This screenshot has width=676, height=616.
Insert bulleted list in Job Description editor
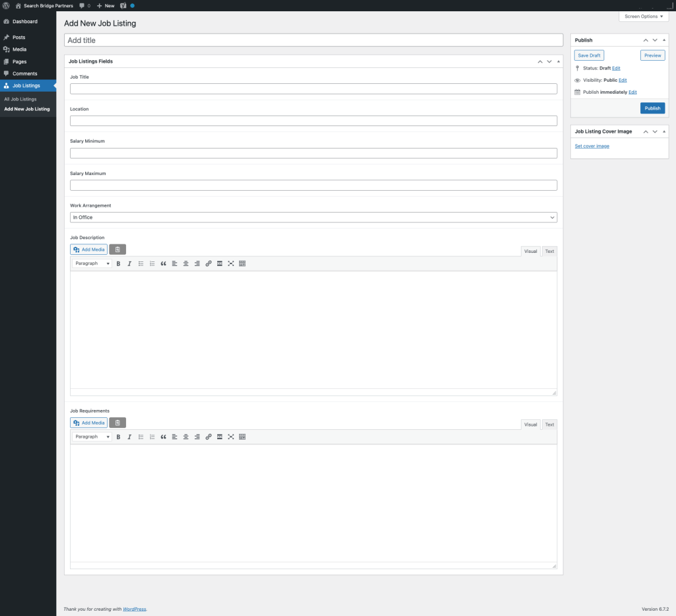pos(141,263)
